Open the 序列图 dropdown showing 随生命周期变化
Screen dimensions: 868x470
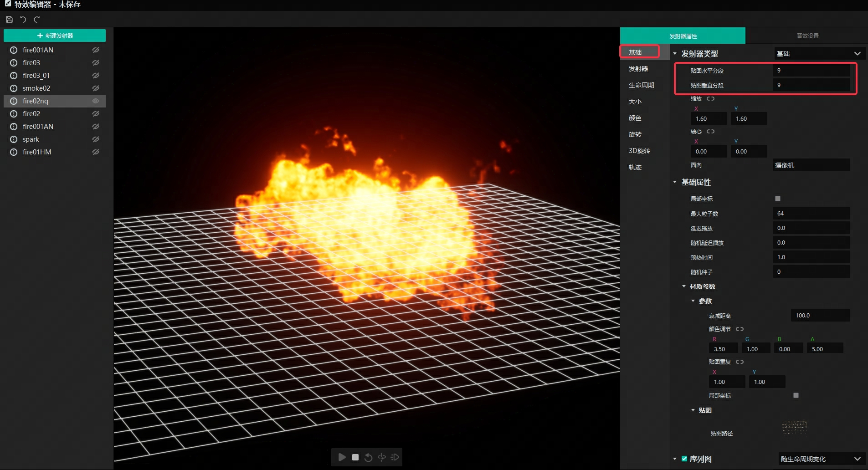pos(822,459)
